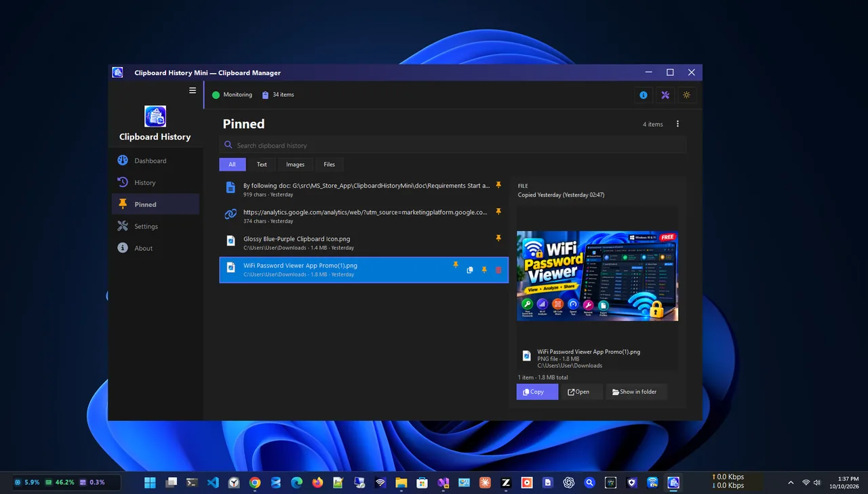This screenshot has width=868, height=494.
Task: Open File Explorer from the taskbar
Action: tap(401, 482)
